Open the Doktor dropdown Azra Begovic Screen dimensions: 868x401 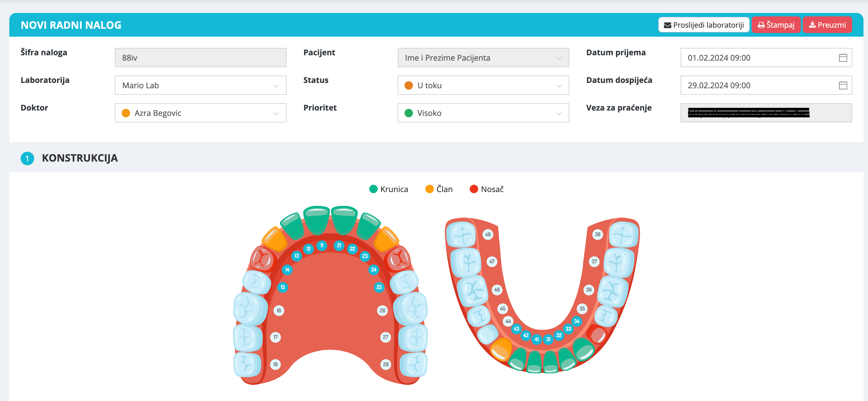[x=200, y=113]
